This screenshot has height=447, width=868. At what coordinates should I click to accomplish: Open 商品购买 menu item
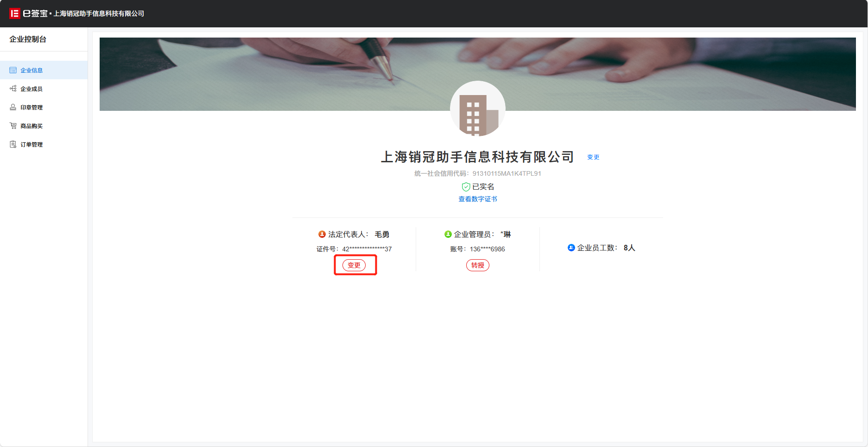point(44,126)
